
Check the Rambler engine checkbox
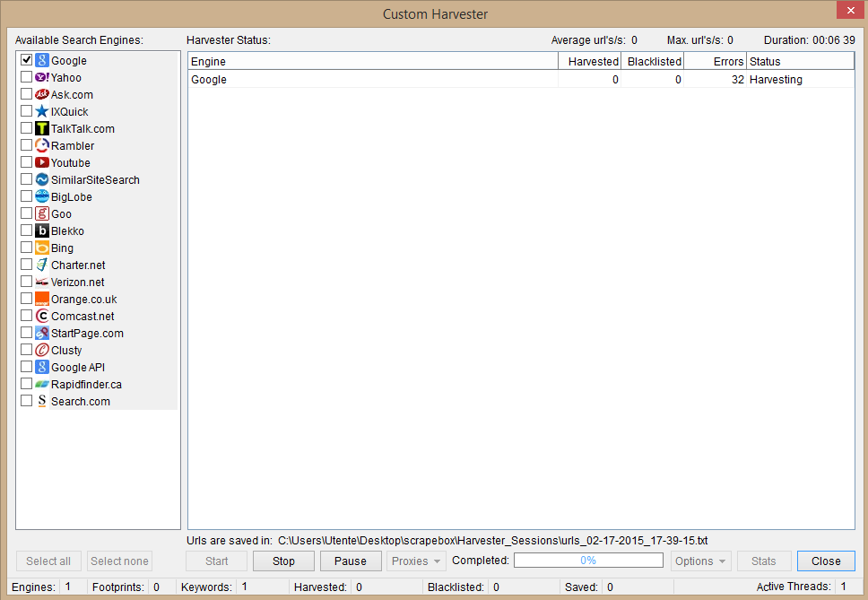pyautogui.click(x=26, y=145)
